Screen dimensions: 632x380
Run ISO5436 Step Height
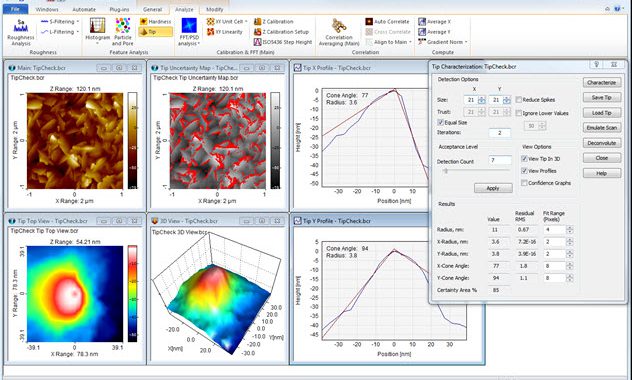click(x=283, y=42)
